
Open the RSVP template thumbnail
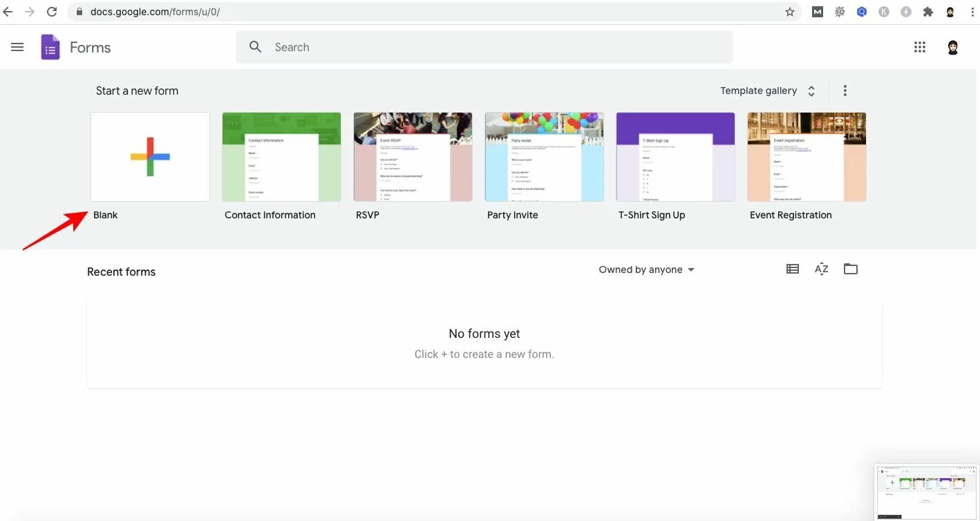pyautogui.click(x=413, y=157)
